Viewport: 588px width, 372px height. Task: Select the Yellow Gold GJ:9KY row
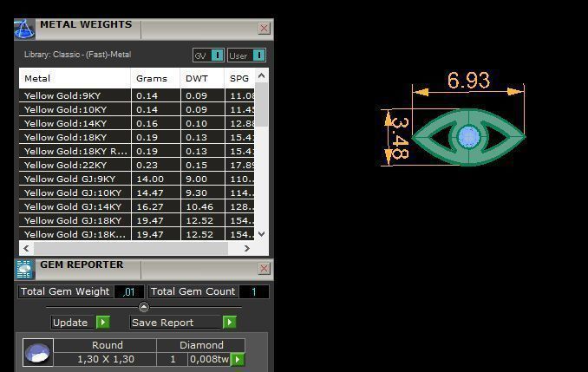(136, 179)
